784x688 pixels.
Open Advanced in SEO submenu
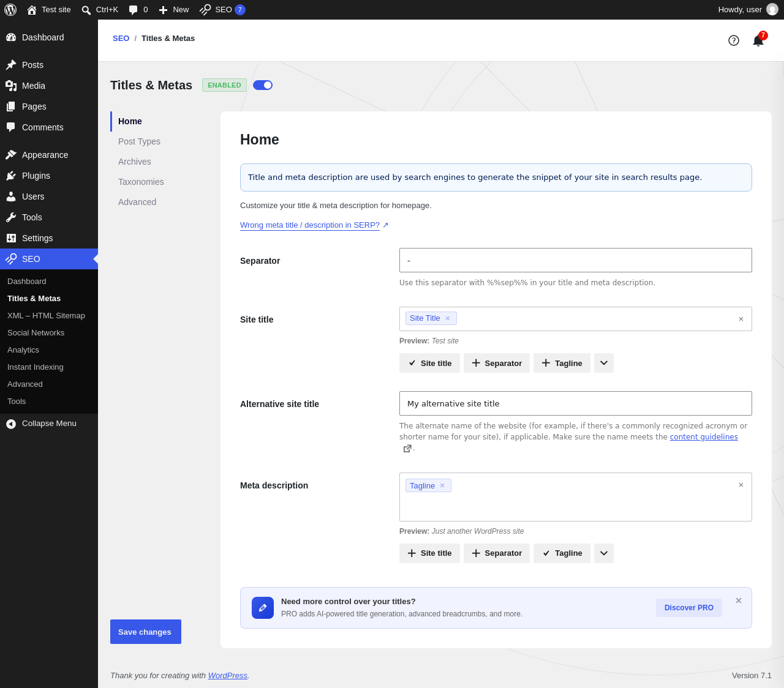49,384
